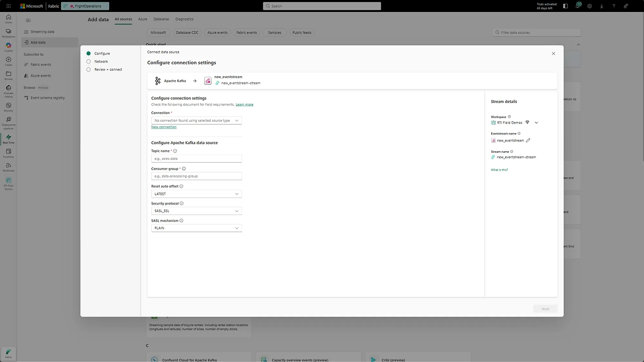Click the Topic name input field
The image size is (644, 362).
196,158
